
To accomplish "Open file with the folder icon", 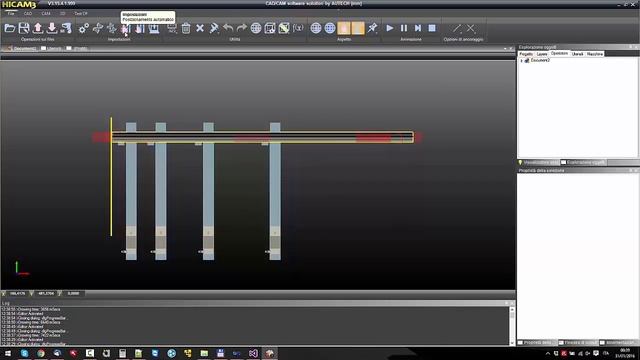I will click(10, 28).
